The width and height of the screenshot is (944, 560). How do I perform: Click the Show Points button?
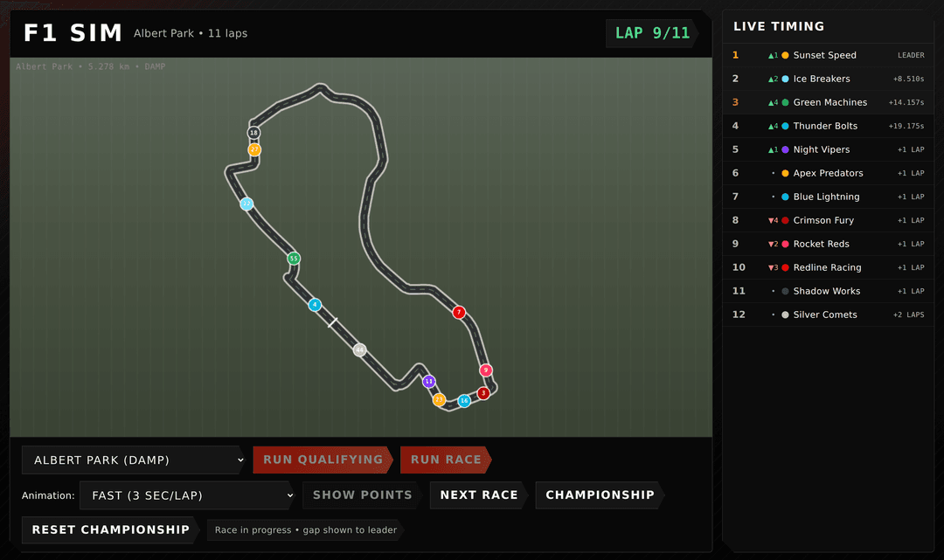362,495
